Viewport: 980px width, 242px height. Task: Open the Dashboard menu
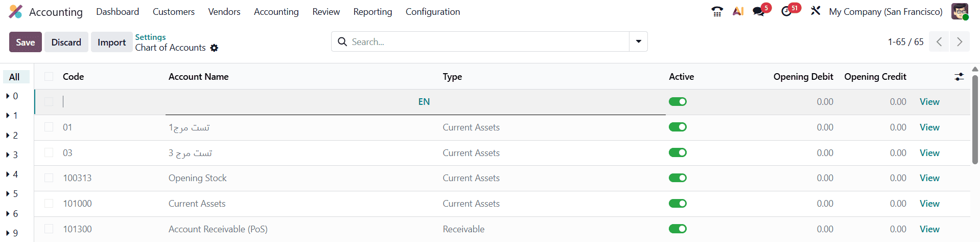click(118, 12)
